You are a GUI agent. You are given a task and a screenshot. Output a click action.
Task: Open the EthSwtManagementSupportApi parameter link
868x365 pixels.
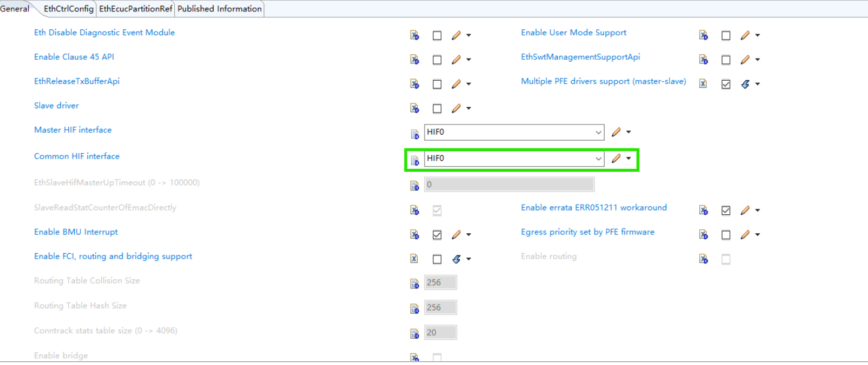coord(580,57)
